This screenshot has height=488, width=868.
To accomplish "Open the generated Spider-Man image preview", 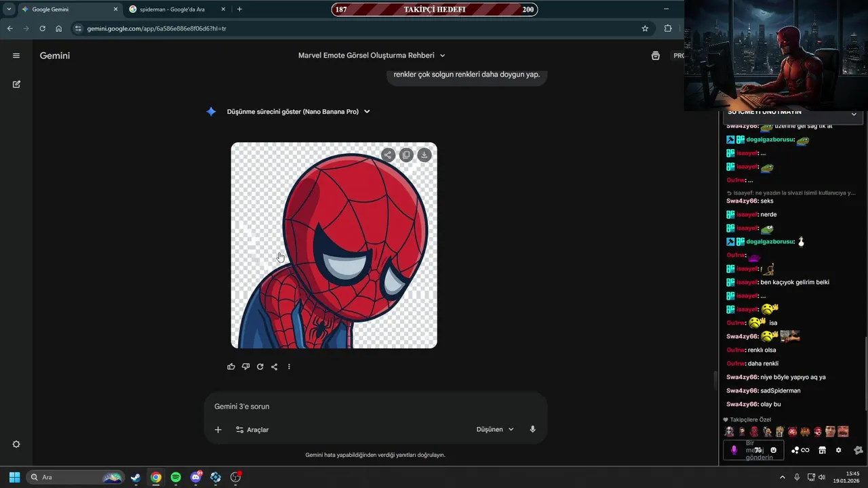I will [x=334, y=245].
